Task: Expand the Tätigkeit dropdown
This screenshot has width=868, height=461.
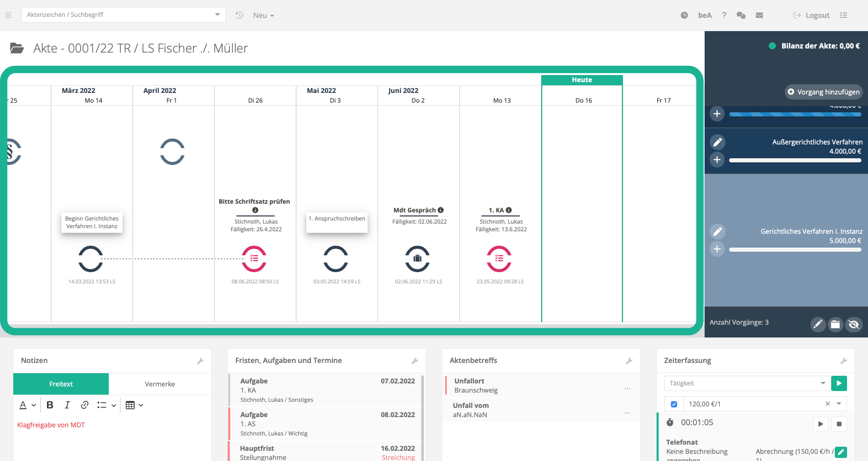Action: click(x=823, y=383)
